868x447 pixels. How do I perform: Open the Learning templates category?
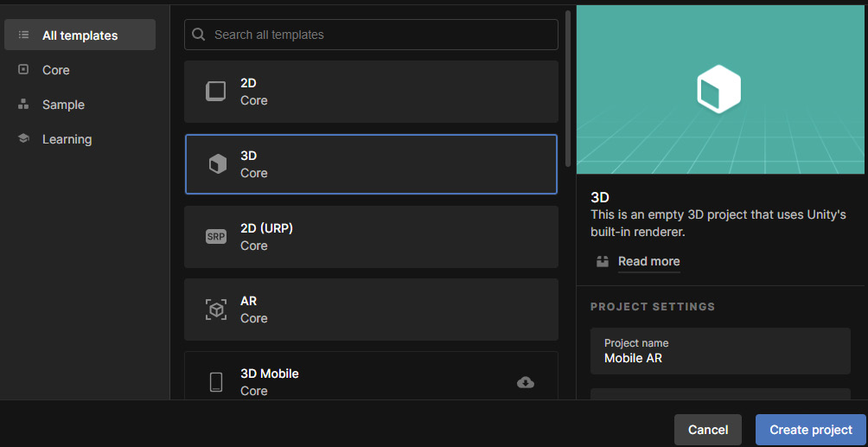tap(67, 139)
